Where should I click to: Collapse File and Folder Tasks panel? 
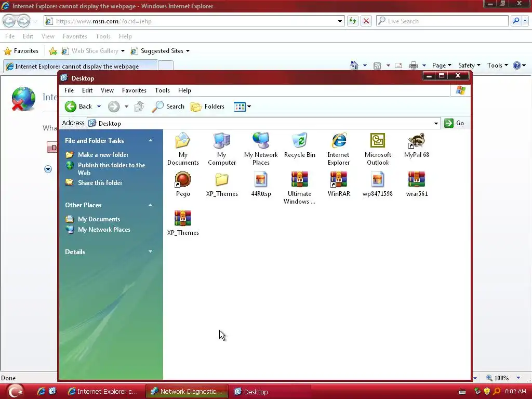[150, 140]
